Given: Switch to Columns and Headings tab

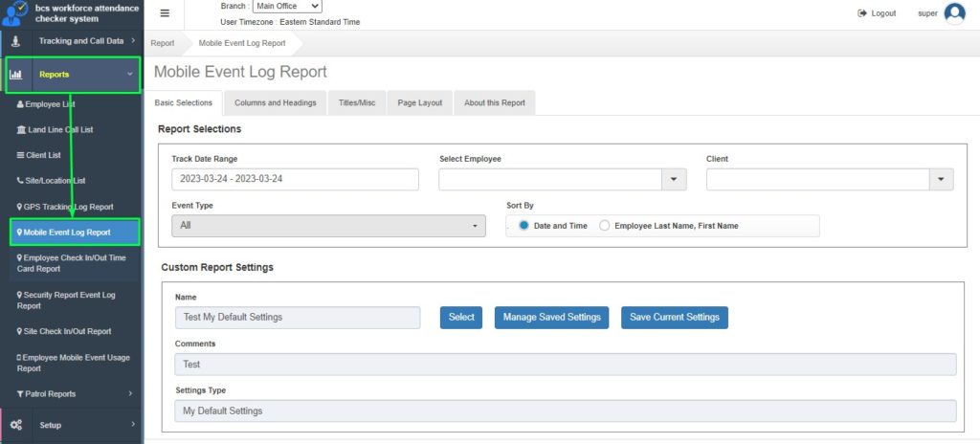Looking at the screenshot, I should tap(275, 102).
